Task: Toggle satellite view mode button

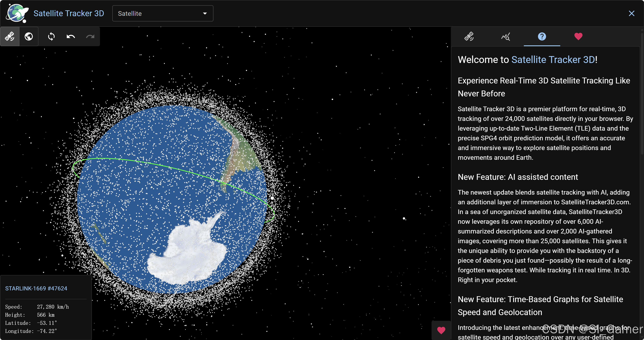Action: 10,36
